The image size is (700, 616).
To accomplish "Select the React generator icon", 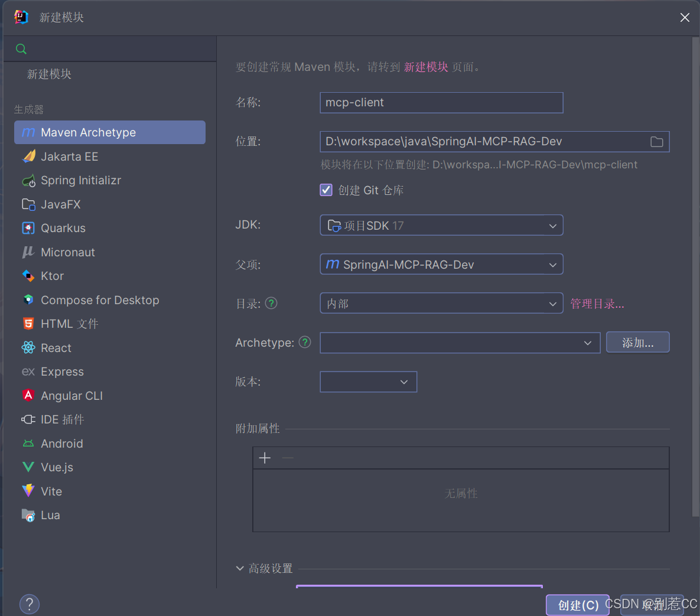I will coord(28,348).
